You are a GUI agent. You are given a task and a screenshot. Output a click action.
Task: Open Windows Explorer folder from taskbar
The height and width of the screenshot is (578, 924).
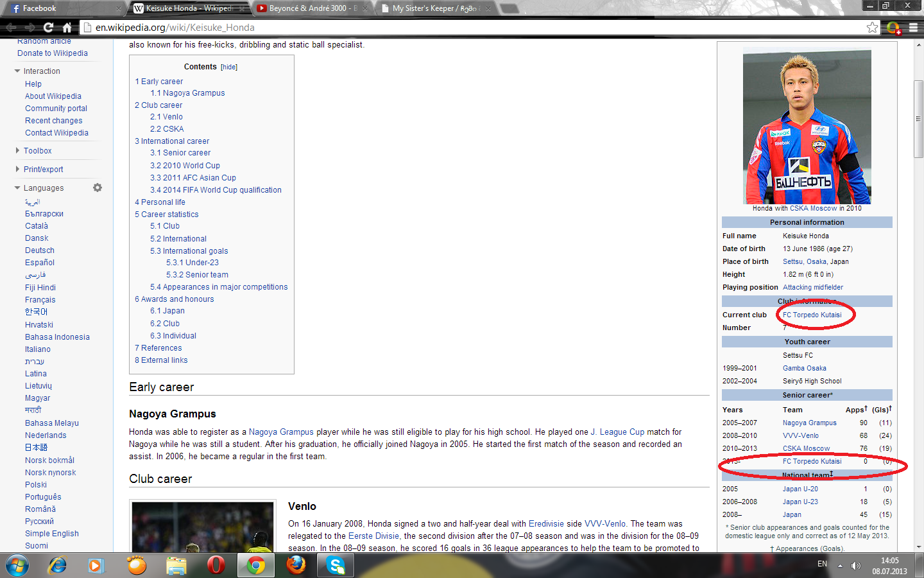176,565
